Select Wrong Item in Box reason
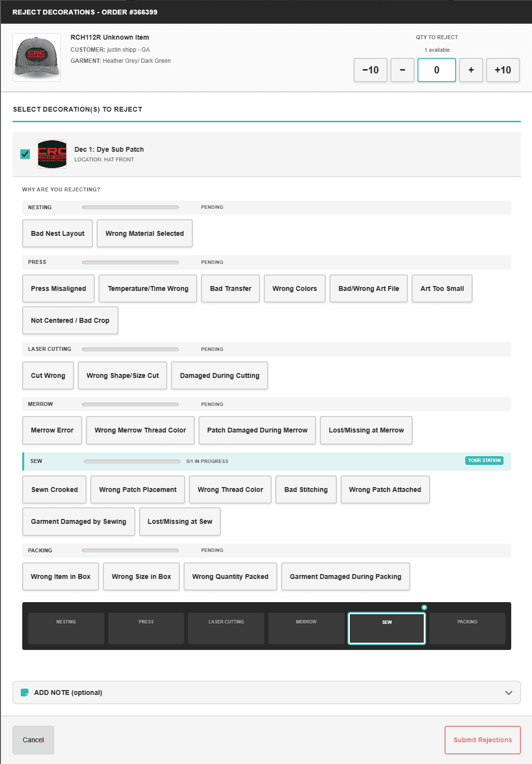 click(x=60, y=577)
